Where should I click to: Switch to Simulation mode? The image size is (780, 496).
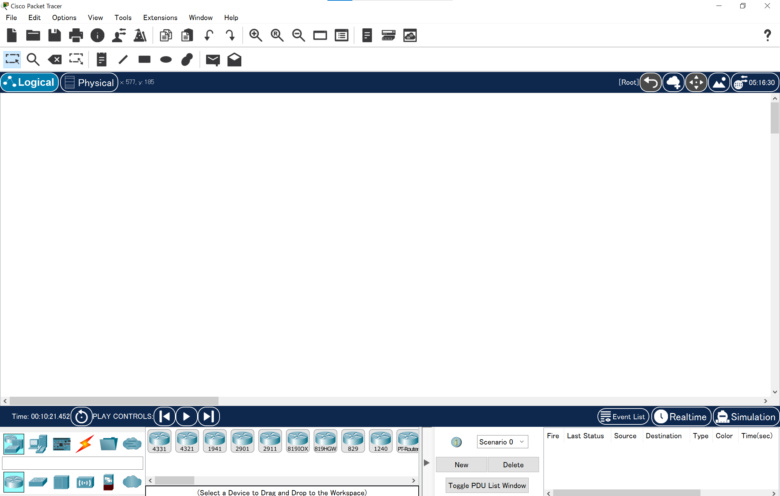tap(746, 416)
